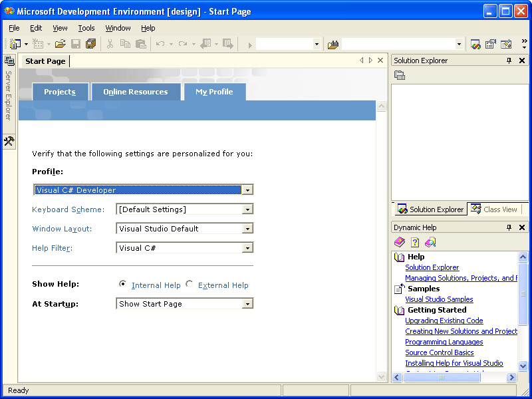
Task: Click the Dynamic Help Index icon
Action: click(415, 243)
